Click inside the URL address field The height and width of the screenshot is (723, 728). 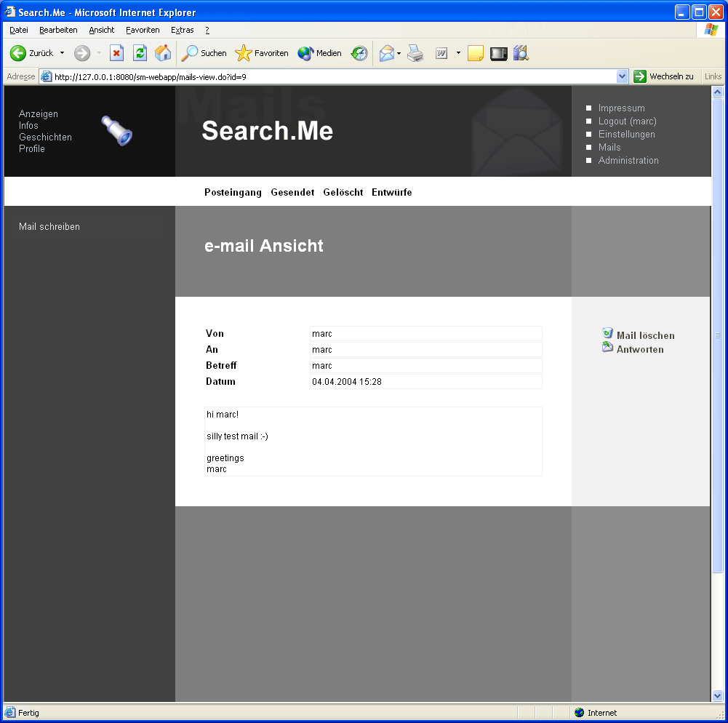point(327,76)
